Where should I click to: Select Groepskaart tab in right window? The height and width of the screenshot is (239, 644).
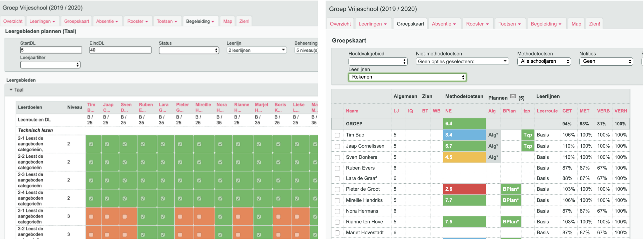(410, 24)
